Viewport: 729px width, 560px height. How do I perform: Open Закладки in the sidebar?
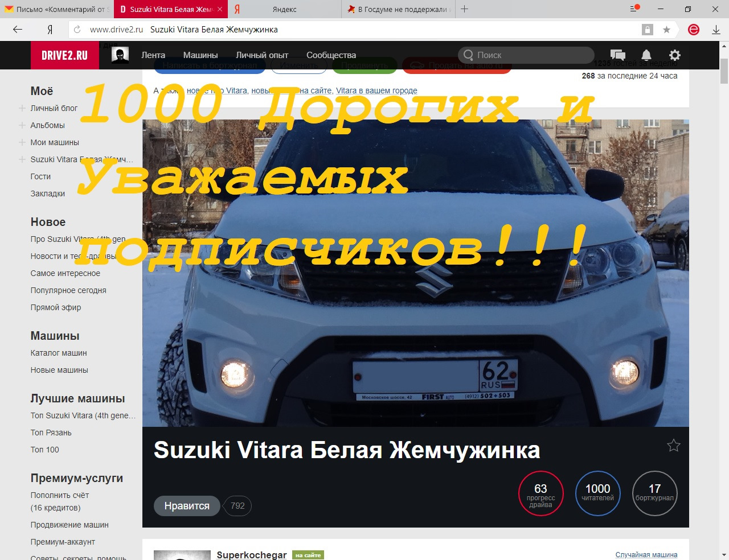(48, 193)
